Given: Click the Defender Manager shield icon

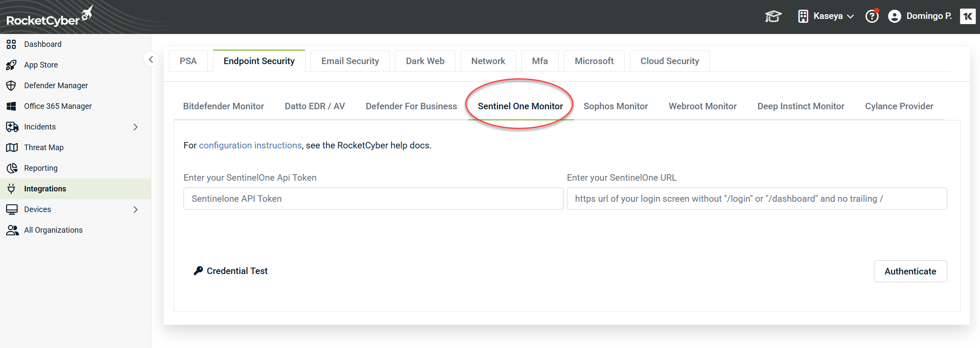Looking at the screenshot, I should coord(12,86).
